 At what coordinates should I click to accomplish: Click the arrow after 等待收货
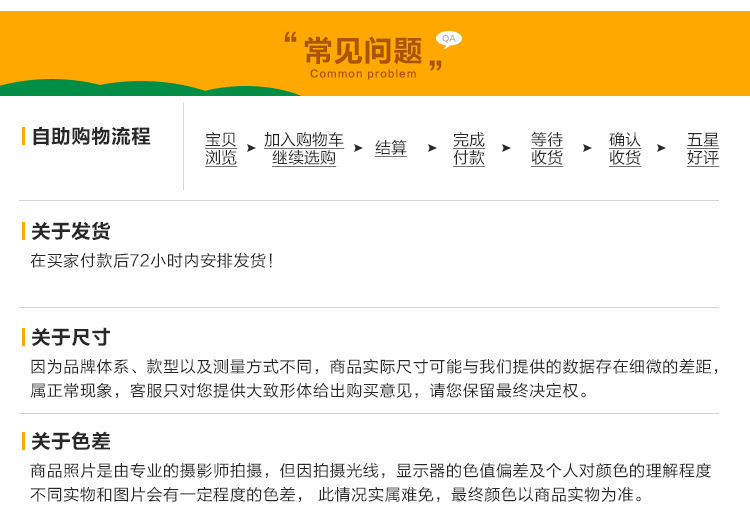587,148
